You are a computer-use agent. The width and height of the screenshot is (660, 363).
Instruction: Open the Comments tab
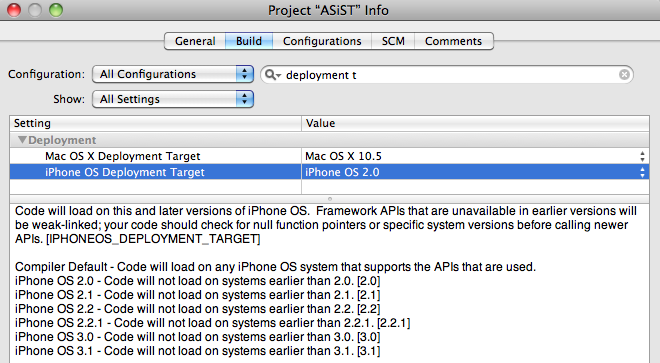click(x=453, y=41)
